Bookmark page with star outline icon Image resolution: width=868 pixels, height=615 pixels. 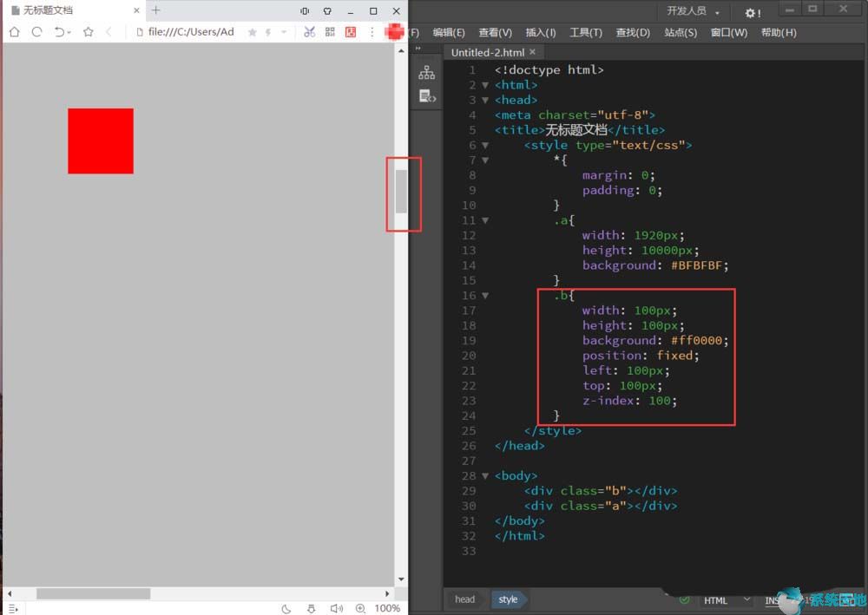pos(88,32)
